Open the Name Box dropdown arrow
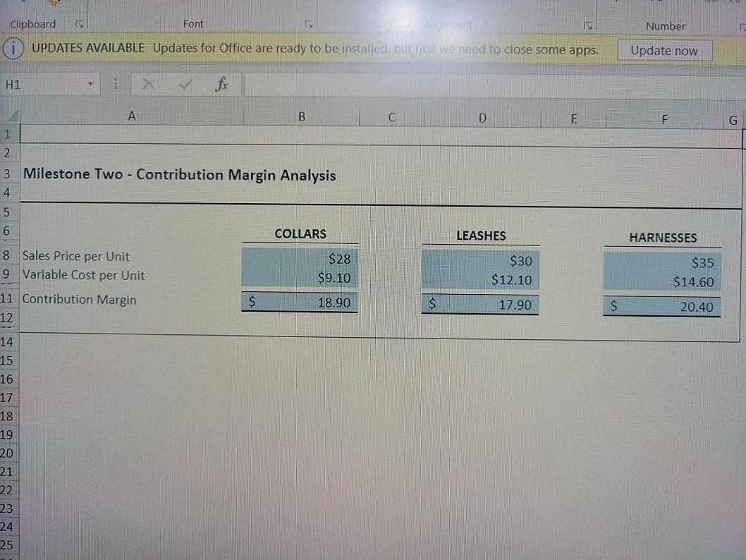The image size is (746, 560). pyautogui.click(x=90, y=84)
